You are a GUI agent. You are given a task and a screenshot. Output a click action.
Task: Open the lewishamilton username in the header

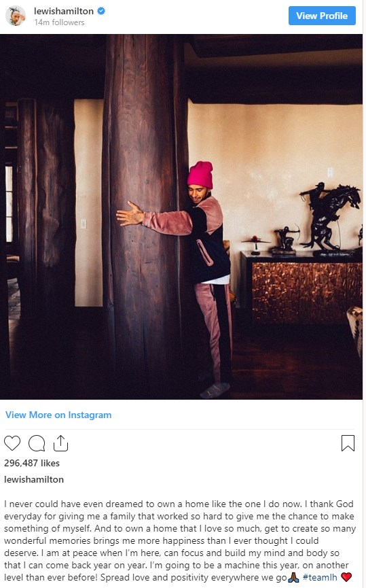(x=64, y=11)
